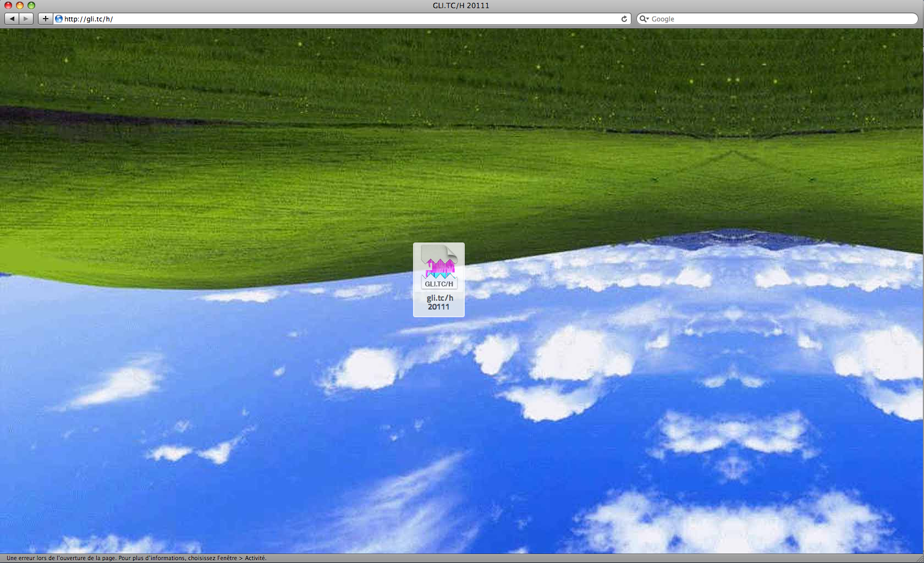Click the window title 'GLI.TC/H 20111'

(x=461, y=5)
